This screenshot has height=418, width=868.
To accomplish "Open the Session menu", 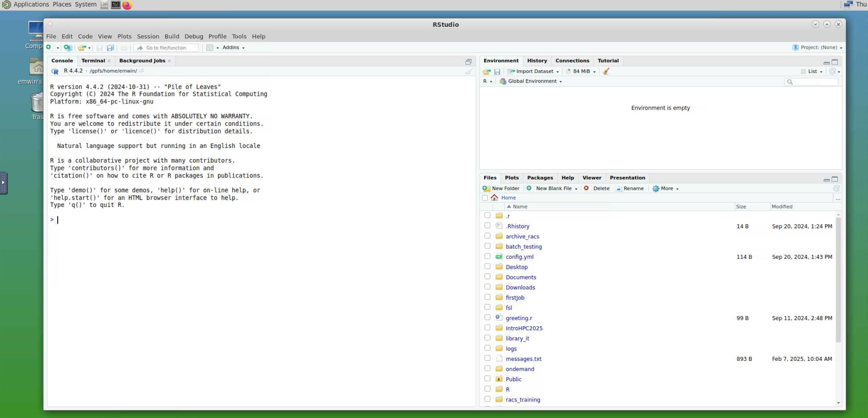I will coord(148,36).
